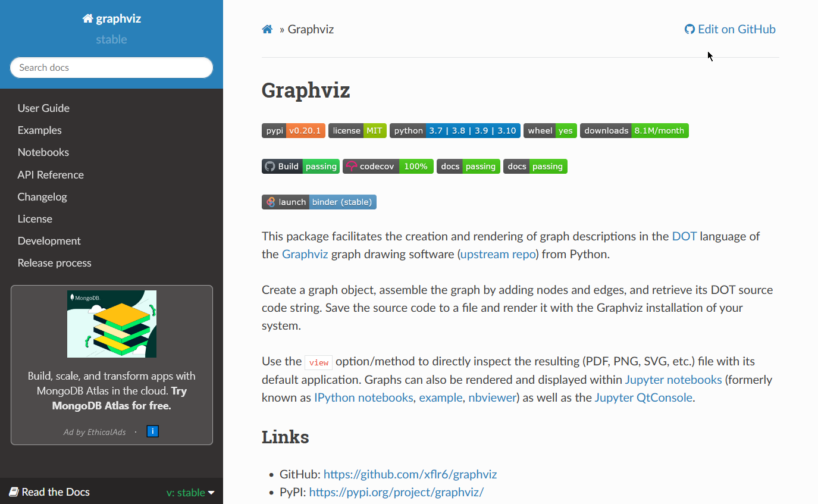The height and width of the screenshot is (504, 818).
Task: Open the Jupyter QtConsole link
Action: tap(643, 397)
